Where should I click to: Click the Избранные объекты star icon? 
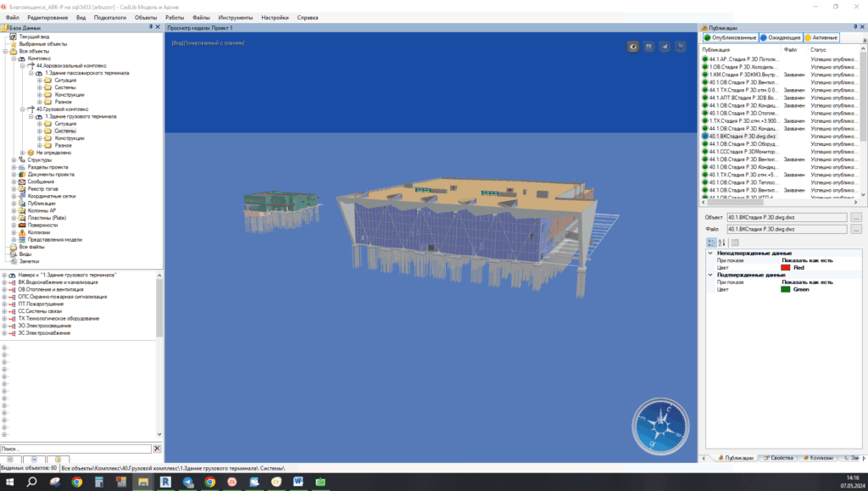click(12, 44)
